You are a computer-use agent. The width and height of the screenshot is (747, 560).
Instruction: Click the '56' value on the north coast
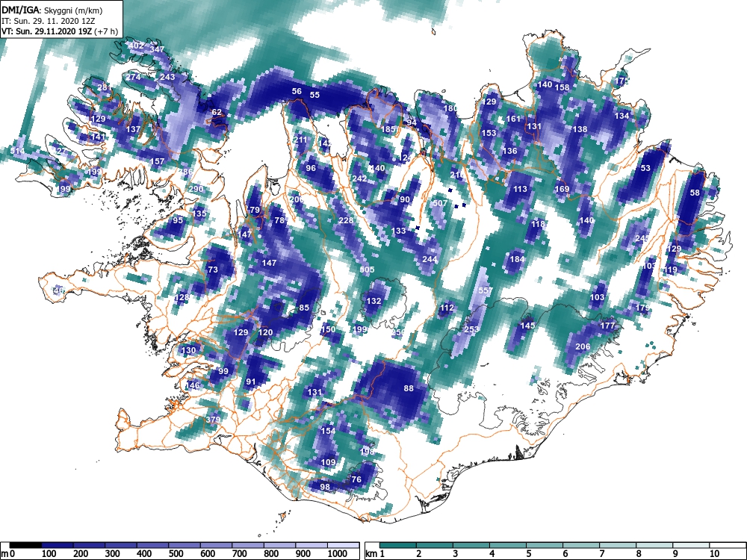(297, 91)
